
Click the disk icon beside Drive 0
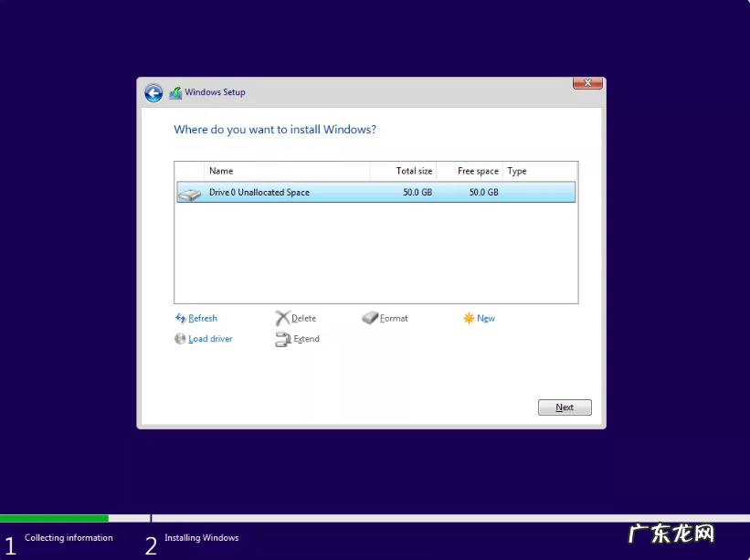coord(190,192)
